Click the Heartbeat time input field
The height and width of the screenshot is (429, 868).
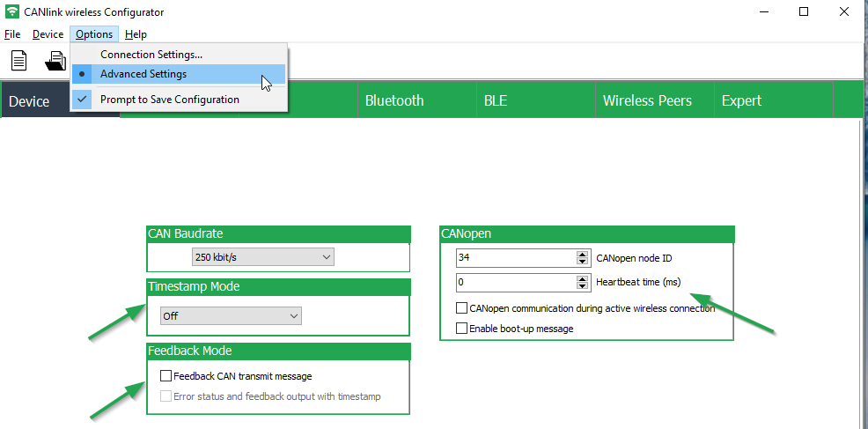pos(515,283)
